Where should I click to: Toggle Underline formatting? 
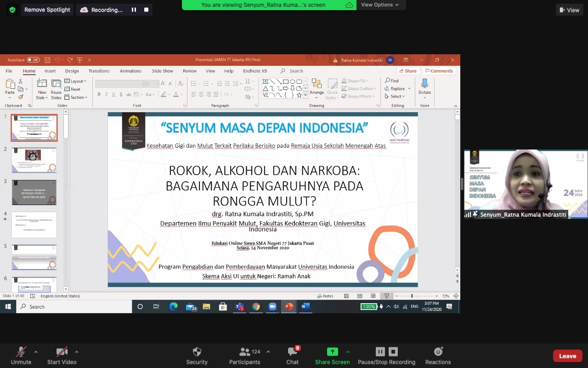pyautogui.click(x=113, y=94)
